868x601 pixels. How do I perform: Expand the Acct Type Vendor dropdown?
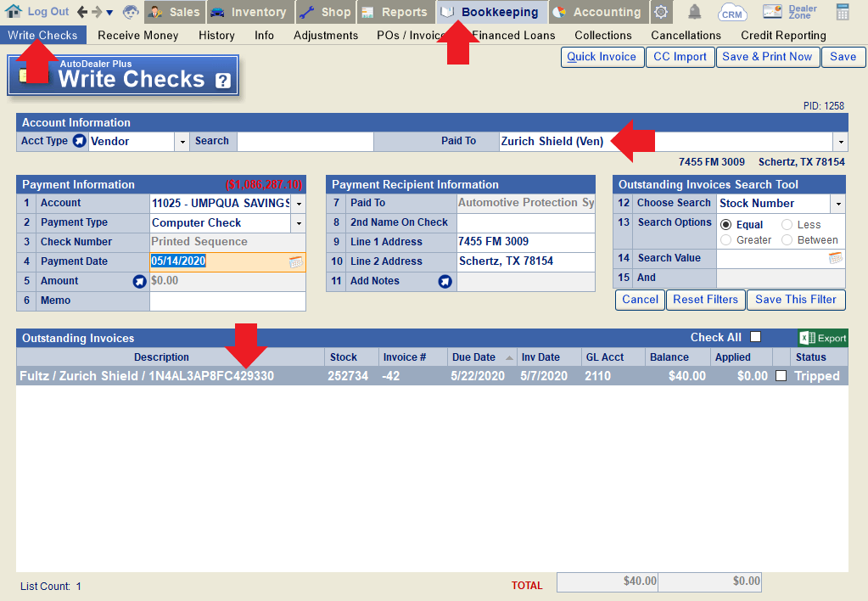(182, 142)
